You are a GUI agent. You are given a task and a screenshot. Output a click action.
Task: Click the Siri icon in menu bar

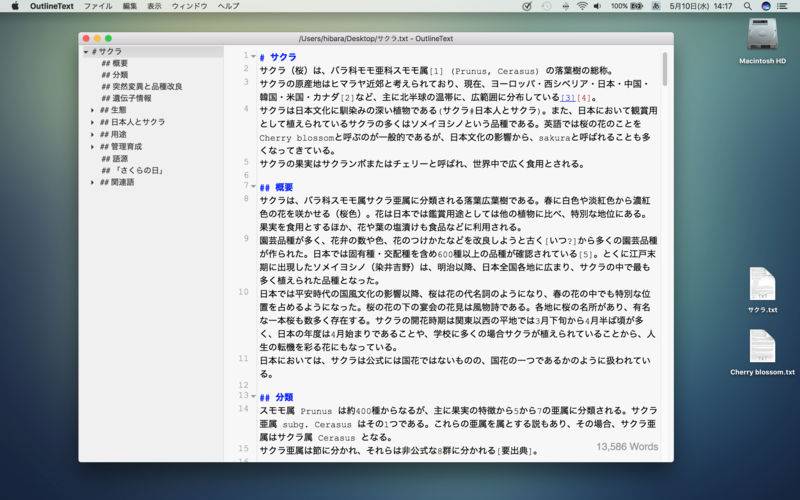(x=766, y=6)
